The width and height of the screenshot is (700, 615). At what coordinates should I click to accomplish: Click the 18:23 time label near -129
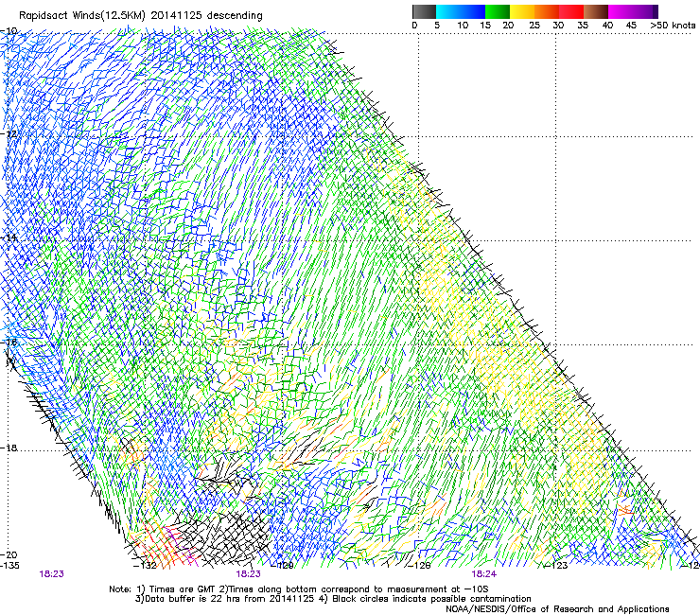[x=248, y=574]
